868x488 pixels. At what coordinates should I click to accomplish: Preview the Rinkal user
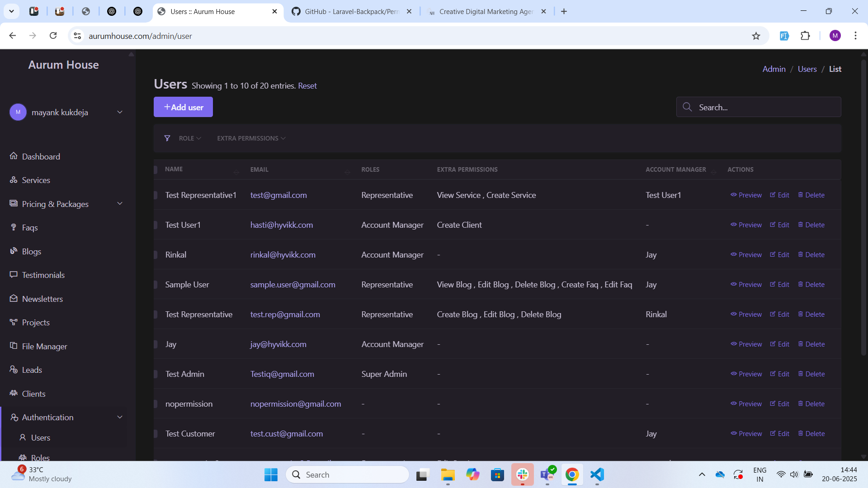pyautogui.click(x=746, y=255)
